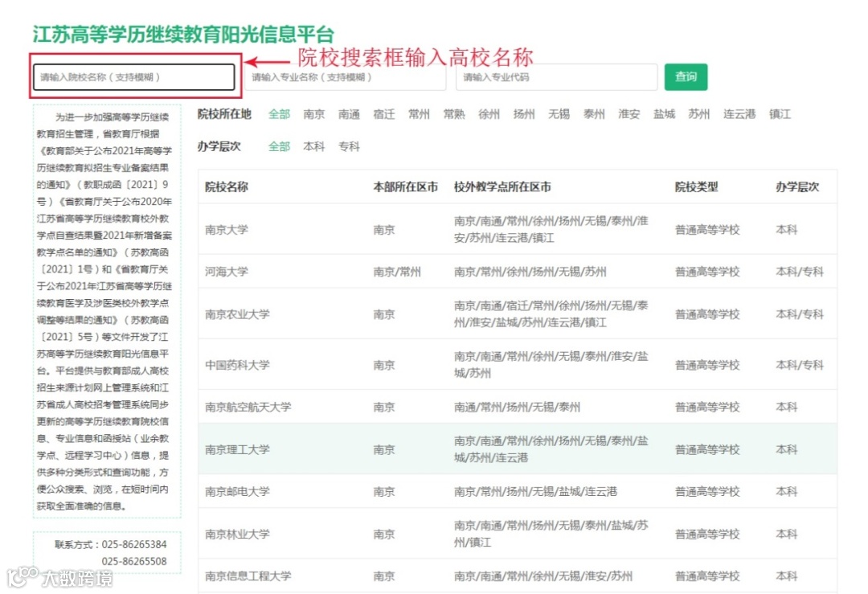Filter location by 南通
This screenshot has width=868, height=594.
click(349, 114)
